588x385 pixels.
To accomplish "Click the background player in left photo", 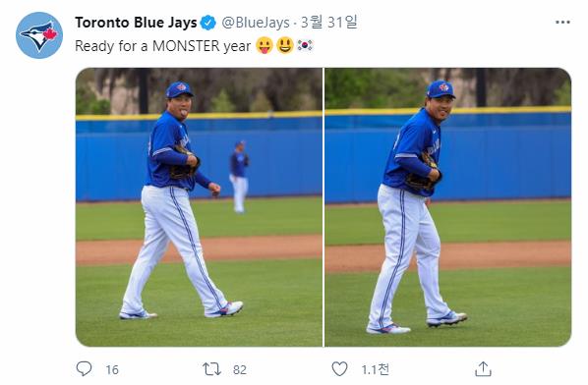I will (239, 177).
